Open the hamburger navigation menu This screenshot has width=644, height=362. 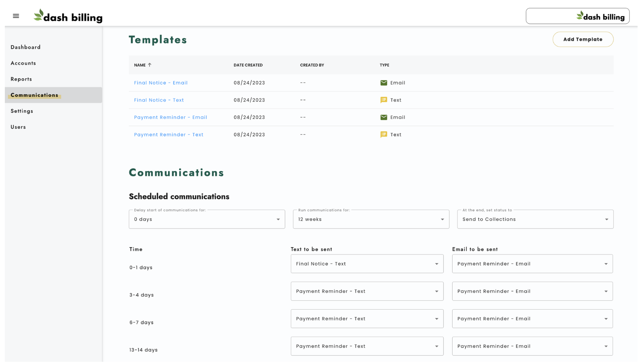[x=16, y=16]
